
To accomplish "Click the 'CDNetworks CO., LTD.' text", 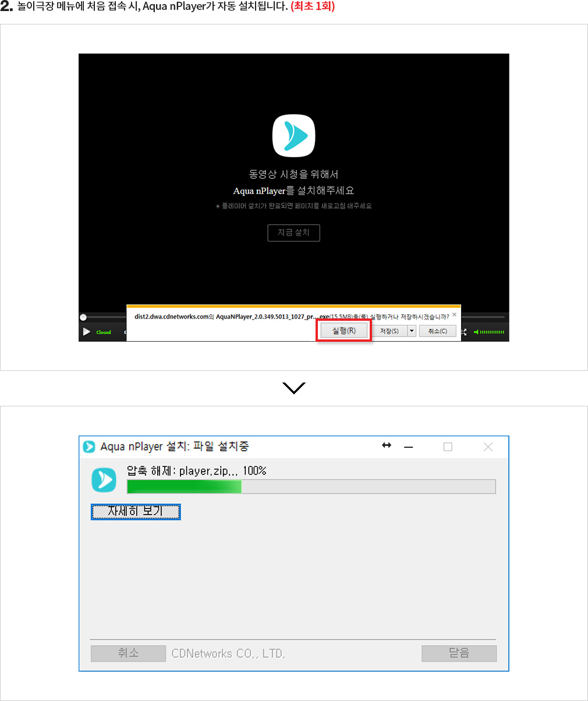I will (x=228, y=654).
